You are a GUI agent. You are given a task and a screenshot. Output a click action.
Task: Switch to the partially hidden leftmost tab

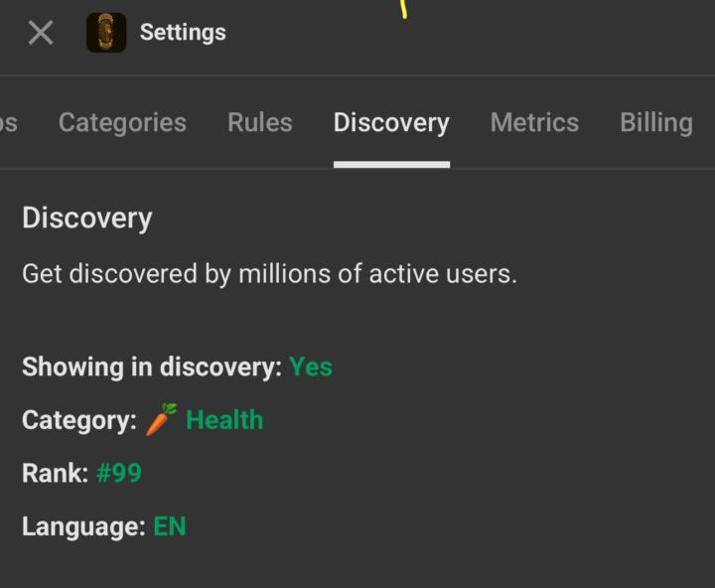pyautogui.click(x=8, y=123)
